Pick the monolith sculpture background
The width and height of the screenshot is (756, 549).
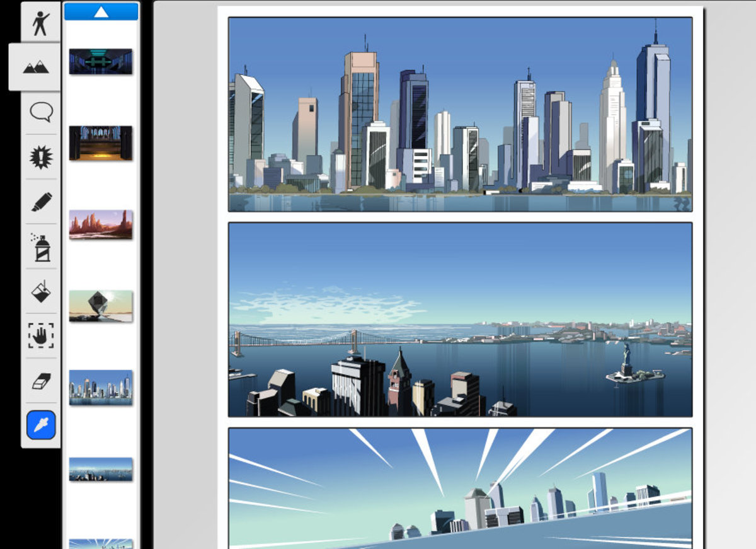point(101,304)
